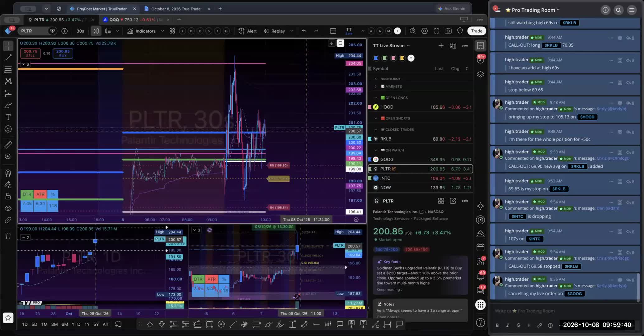Image resolution: width=644 pixels, height=336 pixels.
Task: Open the emoji stickers tool
Action: [8, 129]
